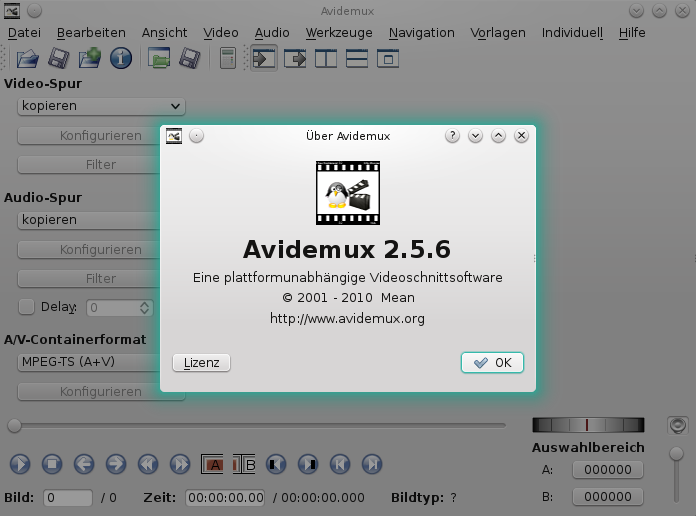Click the Load project green folder icon
This screenshot has height=516, width=696.
point(159,59)
